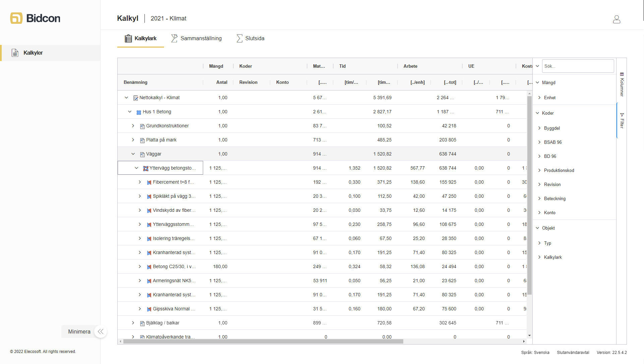Open the Filter side panel tab
This screenshot has width=644, height=364.
622,121
